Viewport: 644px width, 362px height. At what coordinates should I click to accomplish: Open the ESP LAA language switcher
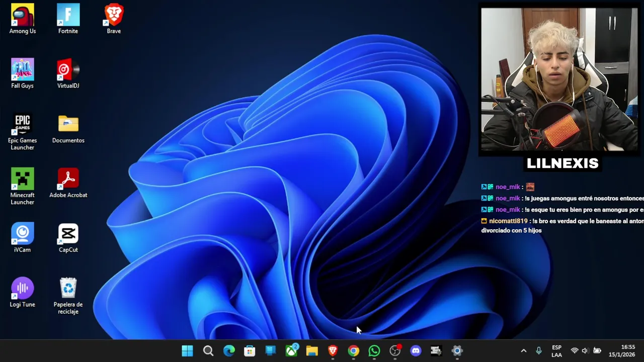tap(556, 351)
